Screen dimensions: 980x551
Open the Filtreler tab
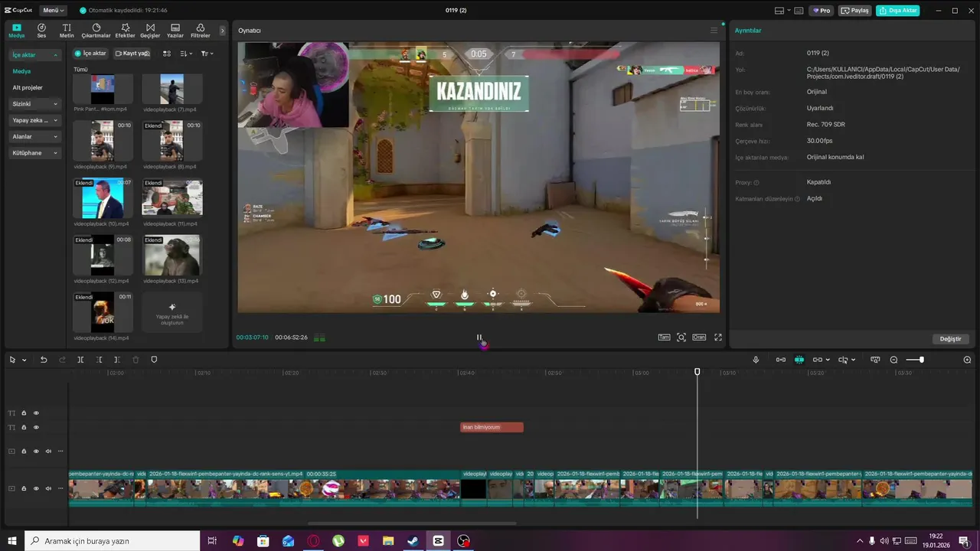pyautogui.click(x=201, y=31)
